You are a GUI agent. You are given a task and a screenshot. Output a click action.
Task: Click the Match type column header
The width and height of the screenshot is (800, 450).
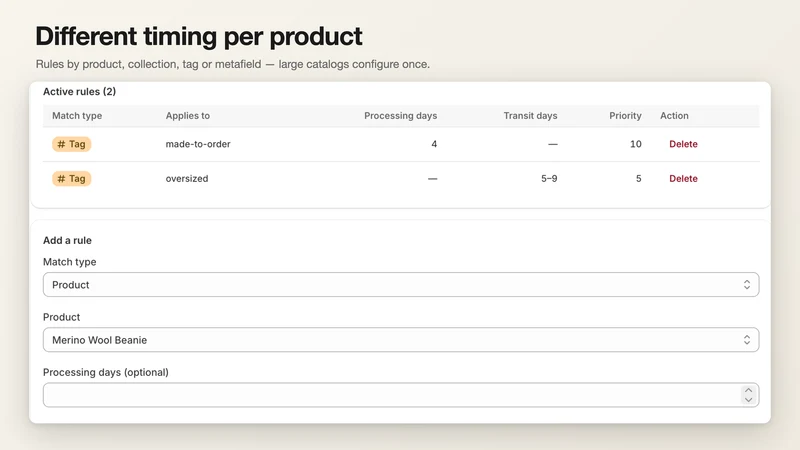[77, 116]
